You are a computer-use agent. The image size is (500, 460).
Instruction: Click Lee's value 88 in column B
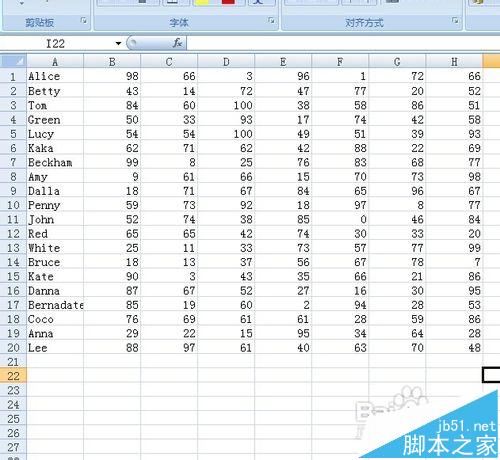coord(112,348)
